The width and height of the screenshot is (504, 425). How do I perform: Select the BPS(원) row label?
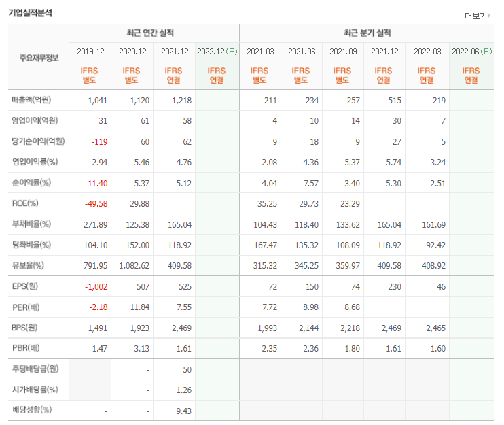click(24, 328)
